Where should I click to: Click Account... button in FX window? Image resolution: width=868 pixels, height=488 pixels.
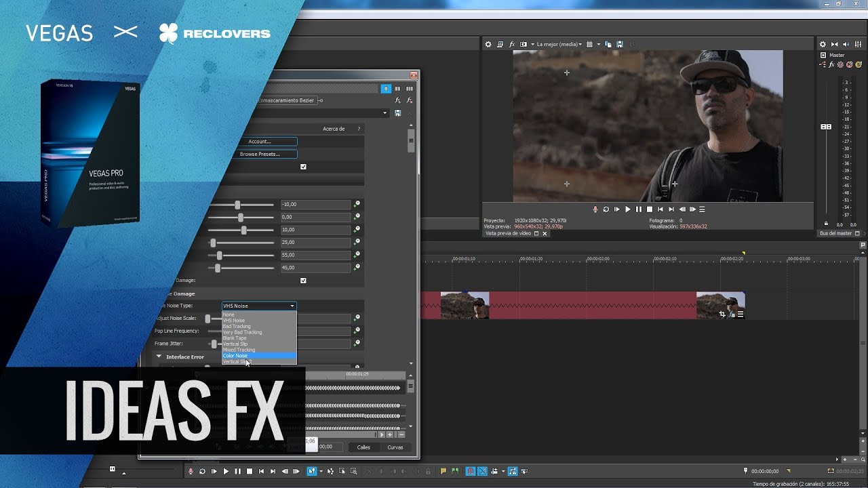coord(259,142)
